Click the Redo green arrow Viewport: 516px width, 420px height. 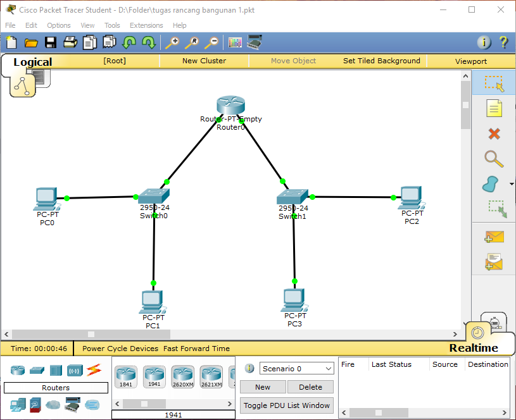tap(149, 42)
